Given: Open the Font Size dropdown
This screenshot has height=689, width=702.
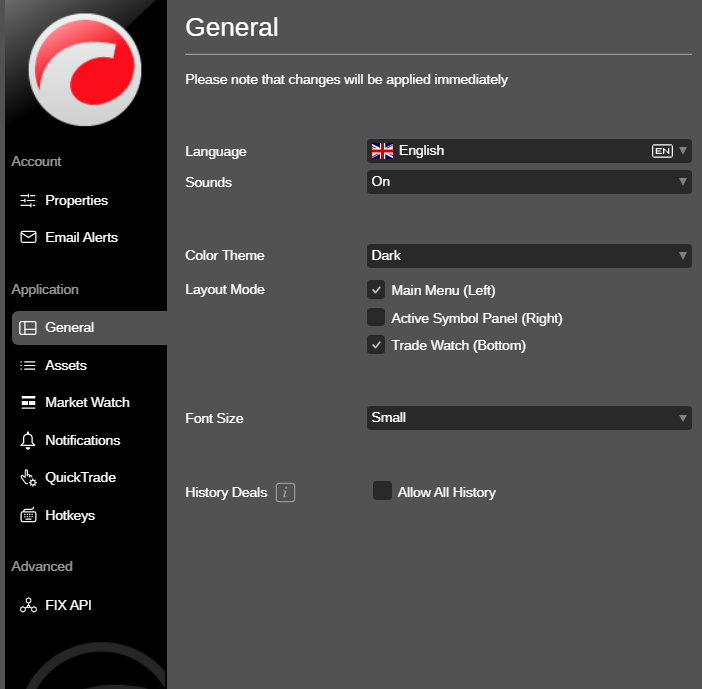Looking at the screenshot, I should point(529,418).
